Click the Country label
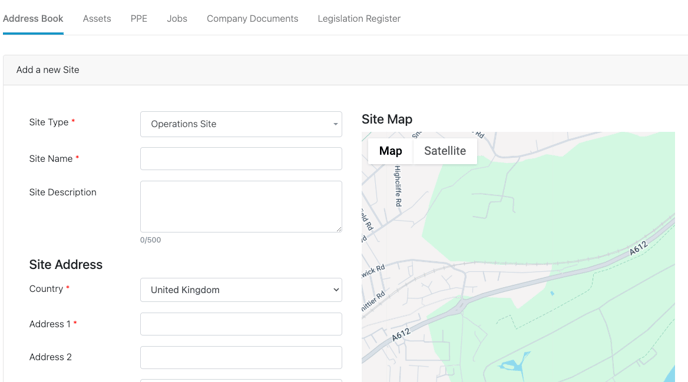The height and width of the screenshot is (382, 688). [46, 289]
